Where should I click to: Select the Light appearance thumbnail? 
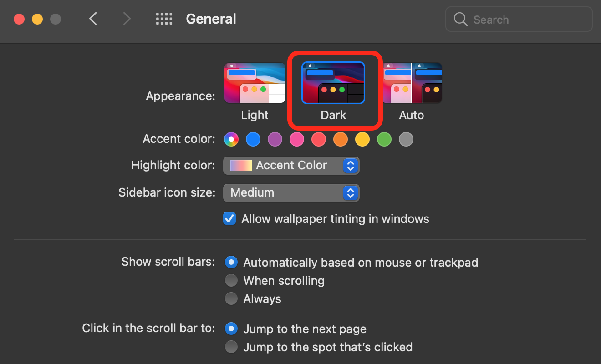click(255, 83)
